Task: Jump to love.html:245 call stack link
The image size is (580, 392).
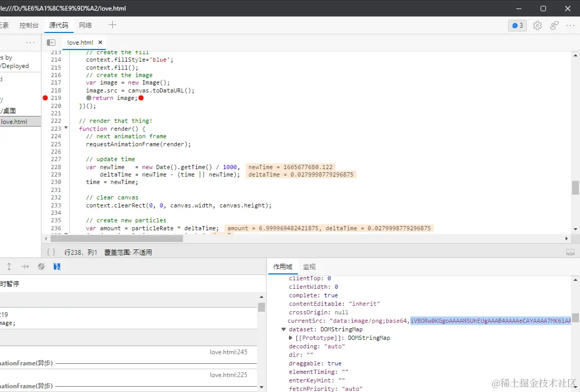Action: (228, 352)
